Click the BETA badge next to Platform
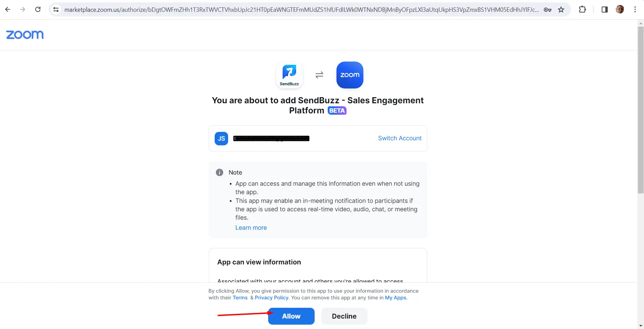 click(x=337, y=111)
